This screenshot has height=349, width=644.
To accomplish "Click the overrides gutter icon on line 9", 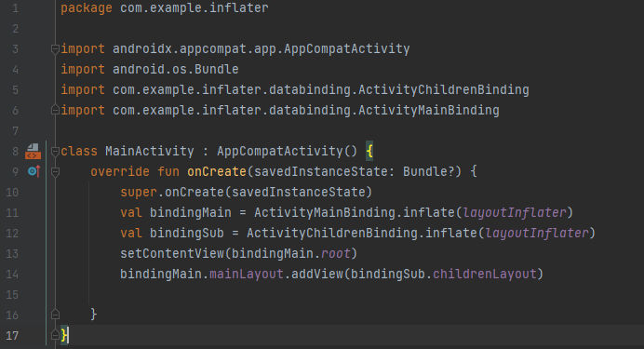I will coord(34,171).
